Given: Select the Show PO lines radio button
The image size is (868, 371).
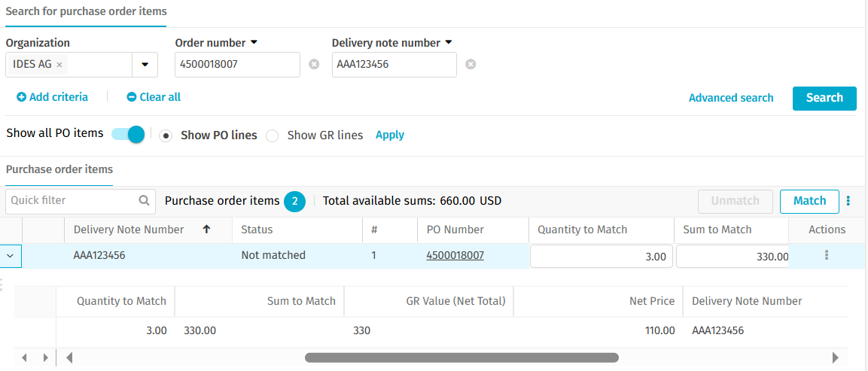Looking at the screenshot, I should coord(165,135).
